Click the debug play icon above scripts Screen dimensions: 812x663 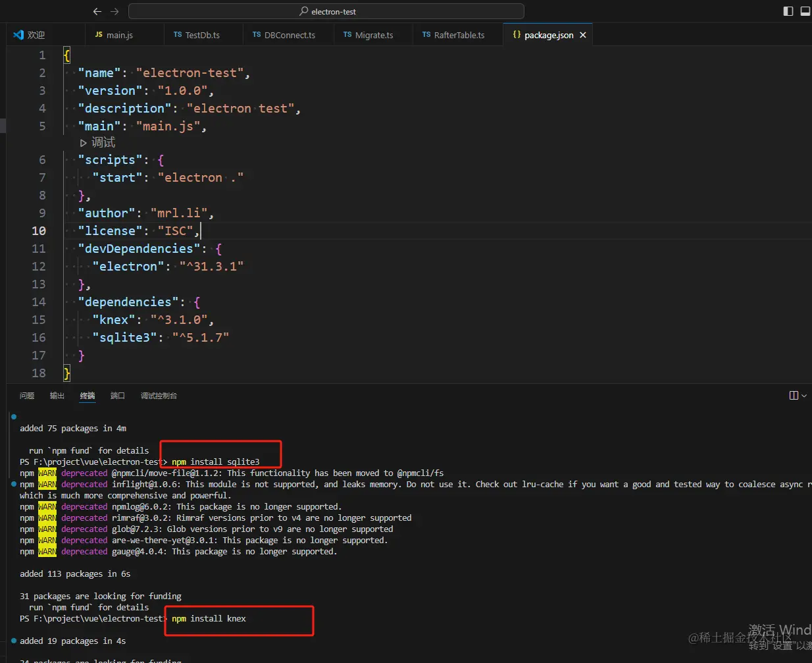[84, 143]
